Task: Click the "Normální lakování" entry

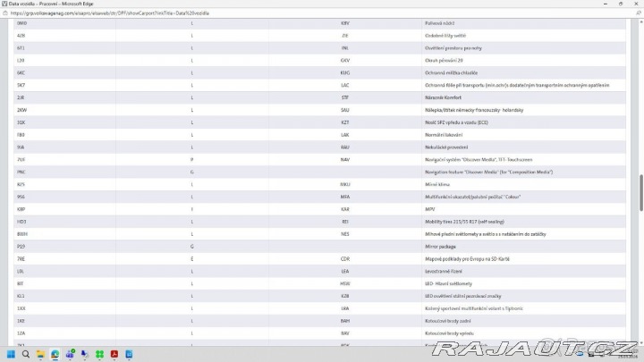Action: point(445,134)
